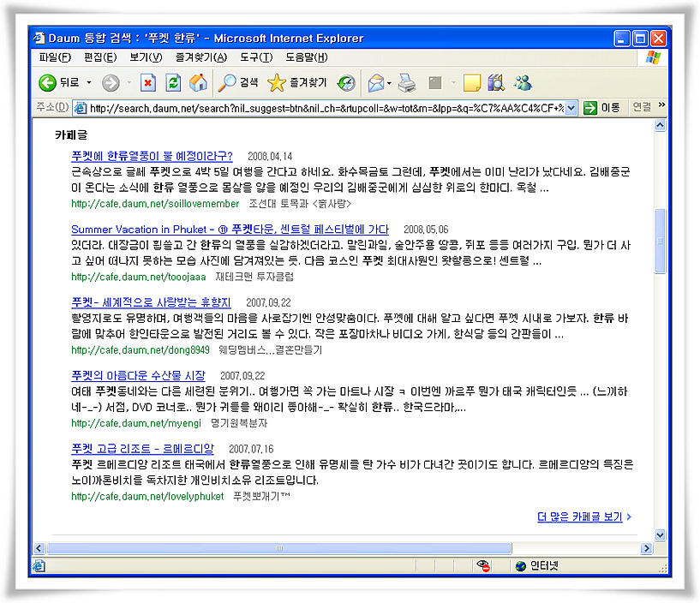
Task: Click the Windows flag logo
Action: (x=653, y=57)
